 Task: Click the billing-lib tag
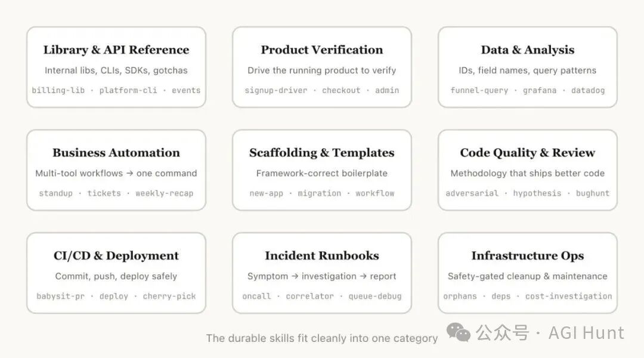58,91
